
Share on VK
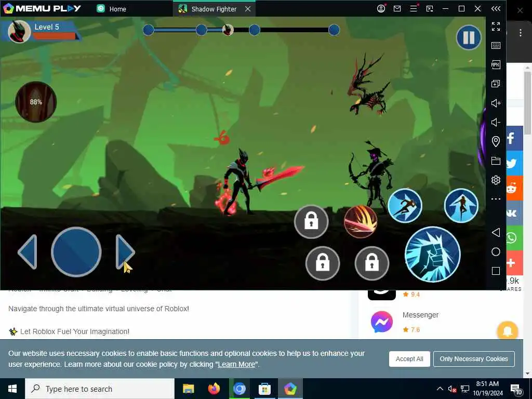tap(514, 213)
